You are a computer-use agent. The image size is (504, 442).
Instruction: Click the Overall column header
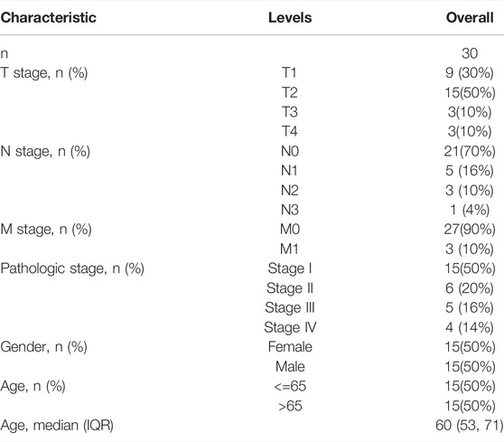(x=470, y=18)
